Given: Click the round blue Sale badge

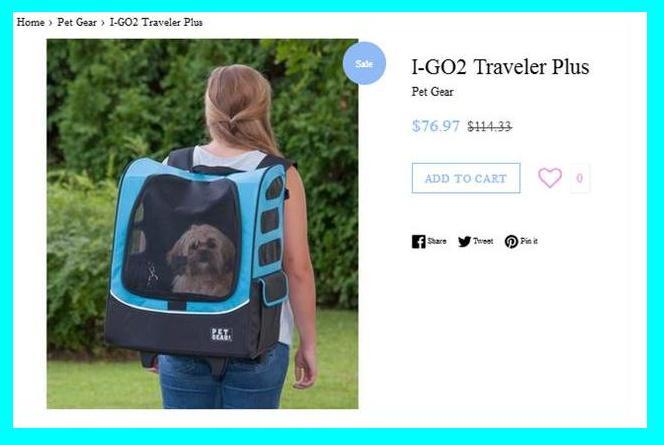Looking at the screenshot, I should click(364, 63).
